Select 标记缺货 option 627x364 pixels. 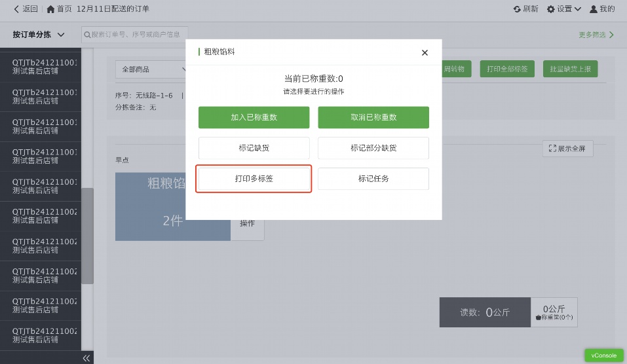[x=254, y=148]
